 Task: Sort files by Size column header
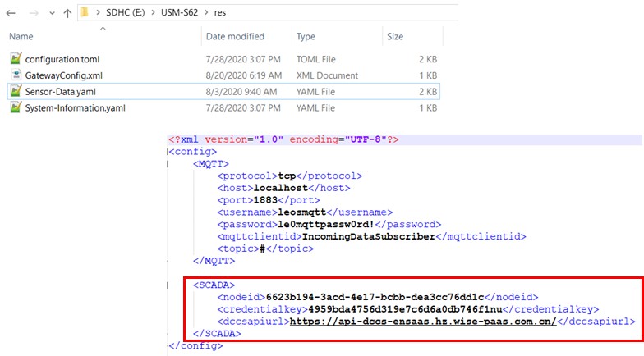pos(395,37)
